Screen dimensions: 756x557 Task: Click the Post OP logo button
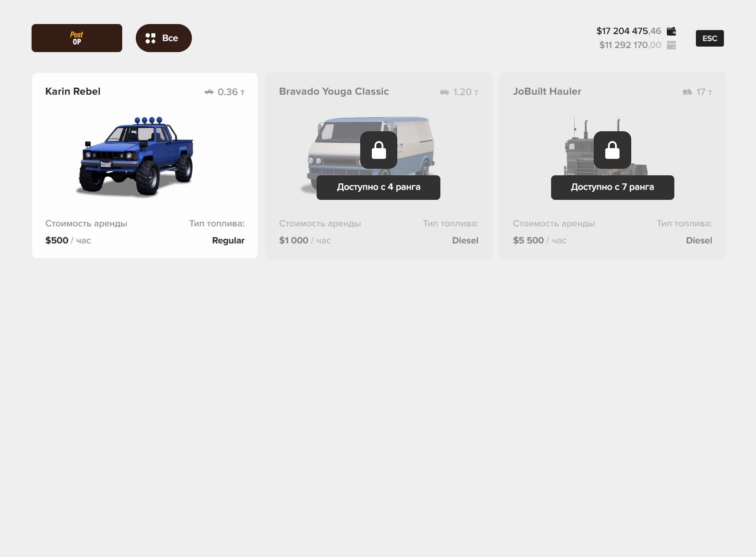[77, 38]
